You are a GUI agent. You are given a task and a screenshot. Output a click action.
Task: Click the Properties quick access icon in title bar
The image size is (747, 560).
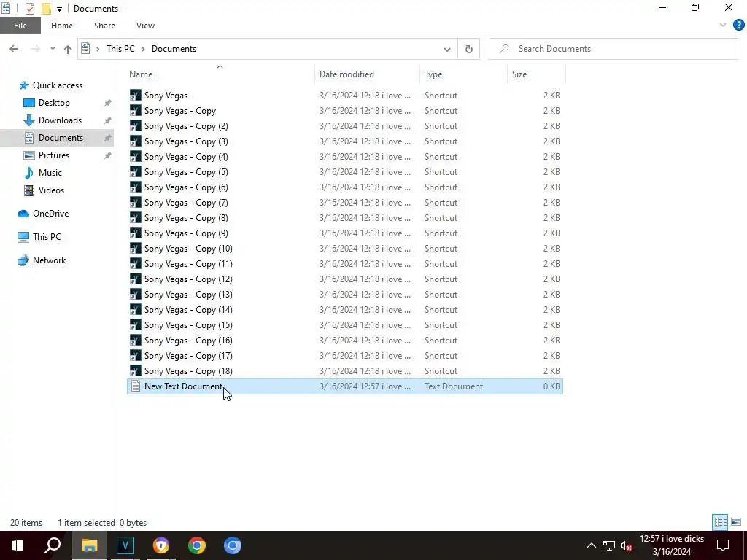click(29, 9)
